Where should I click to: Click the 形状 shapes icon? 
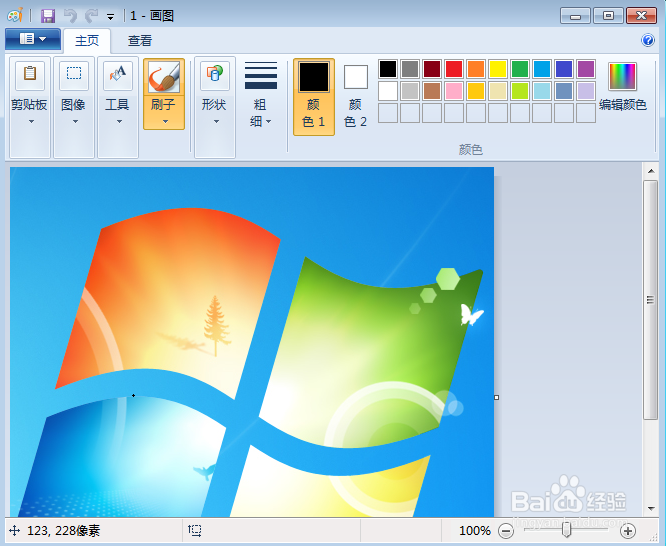coord(214,75)
